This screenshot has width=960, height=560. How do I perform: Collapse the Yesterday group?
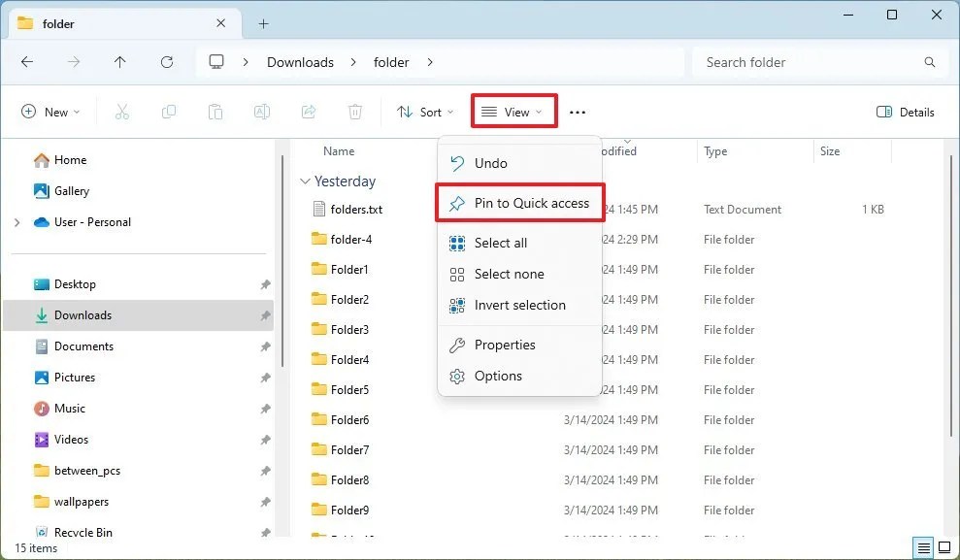(305, 181)
